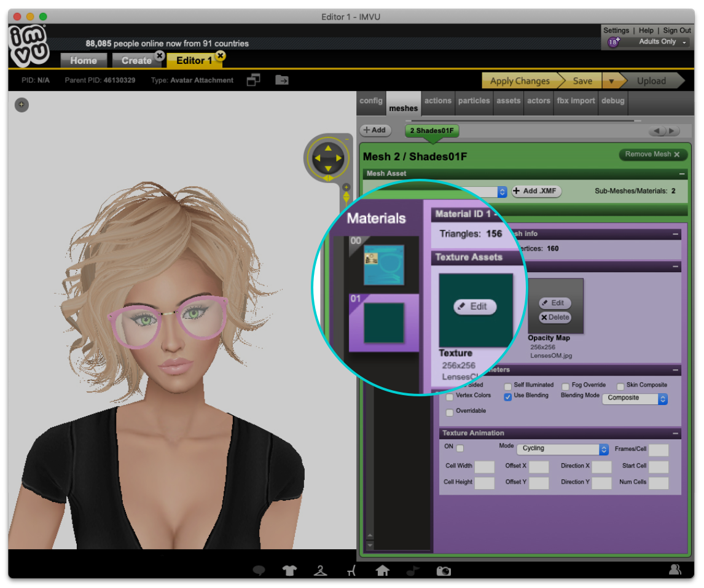Toggle the Skin Composite checkbox
This screenshot has height=588, width=704.
tap(620, 386)
